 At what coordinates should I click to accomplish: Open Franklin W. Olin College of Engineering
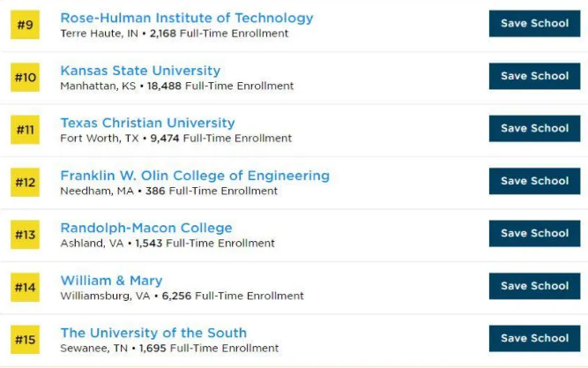pos(194,176)
